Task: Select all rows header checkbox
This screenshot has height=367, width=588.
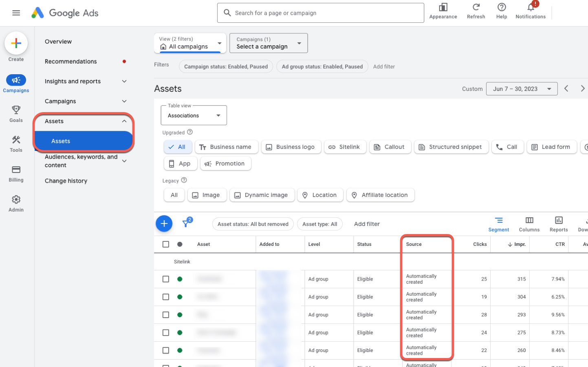Action: [166, 244]
